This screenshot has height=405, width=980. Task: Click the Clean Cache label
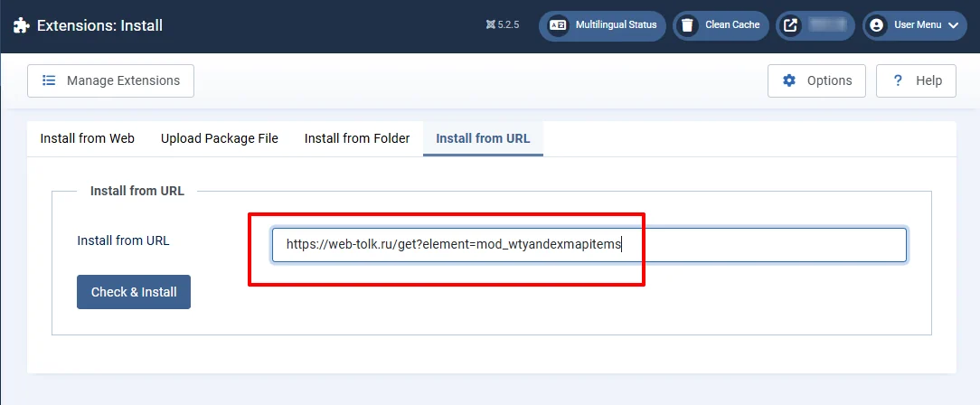pos(732,25)
